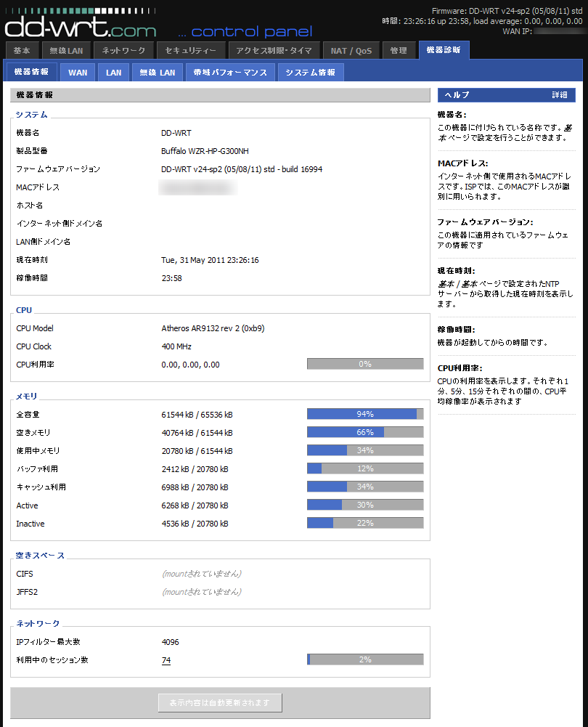Open the active sessions count link 74
This screenshot has width=588, height=727.
click(166, 660)
